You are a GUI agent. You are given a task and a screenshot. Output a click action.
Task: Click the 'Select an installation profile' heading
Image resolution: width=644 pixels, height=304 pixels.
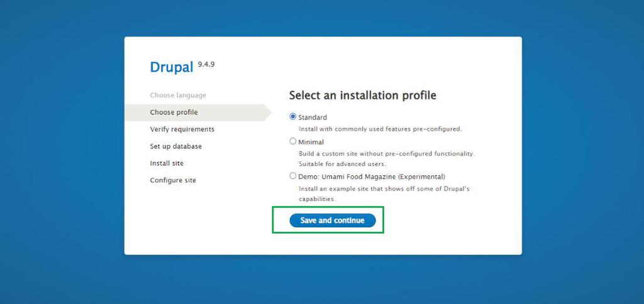pos(362,95)
